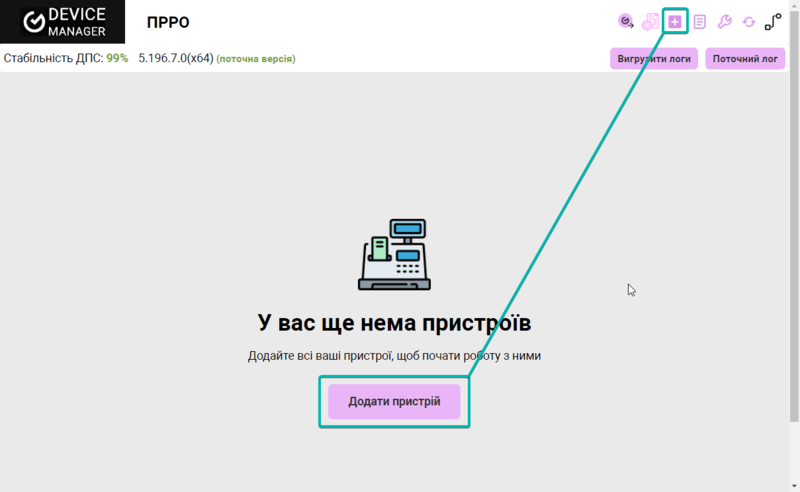The image size is (800, 492).
Task: Click the 'поточна версія' version label
Action: click(256, 59)
